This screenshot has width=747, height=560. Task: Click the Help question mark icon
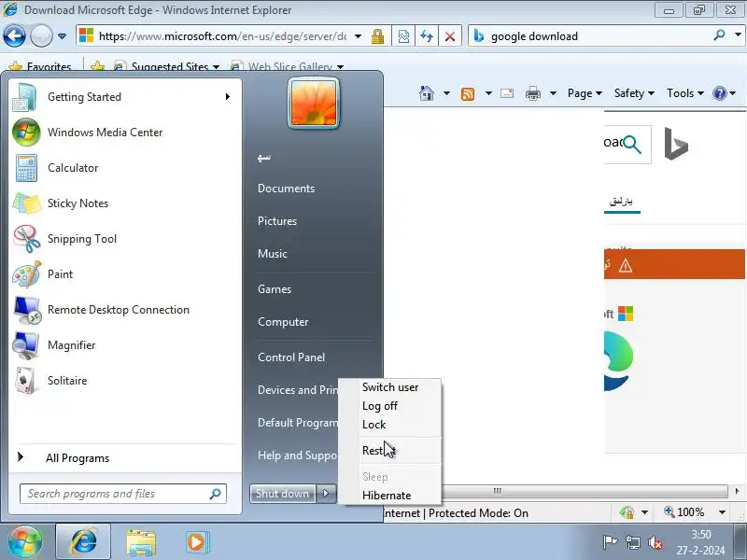pos(719,93)
